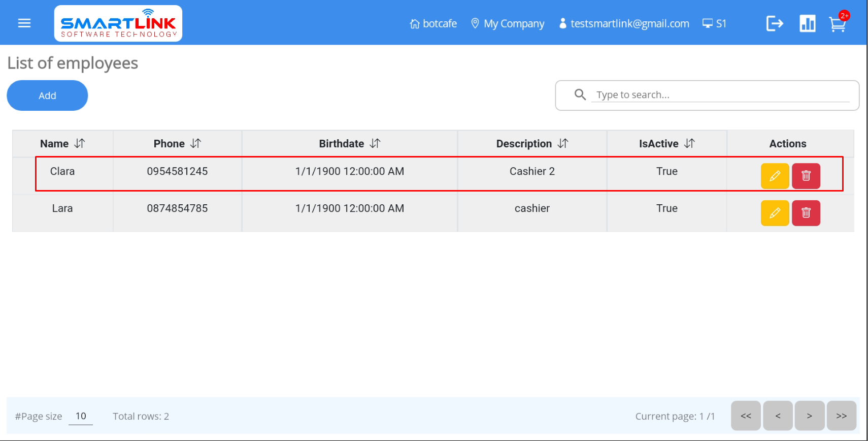Sort employees by Description column
Image resolution: width=868 pixels, height=441 pixels.
tap(563, 144)
